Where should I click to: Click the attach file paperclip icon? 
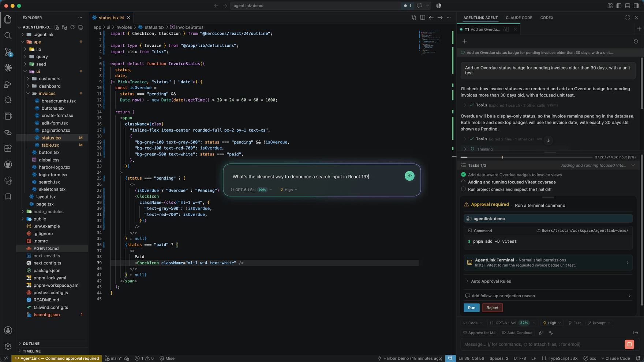pyautogui.click(x=540, y=333)
